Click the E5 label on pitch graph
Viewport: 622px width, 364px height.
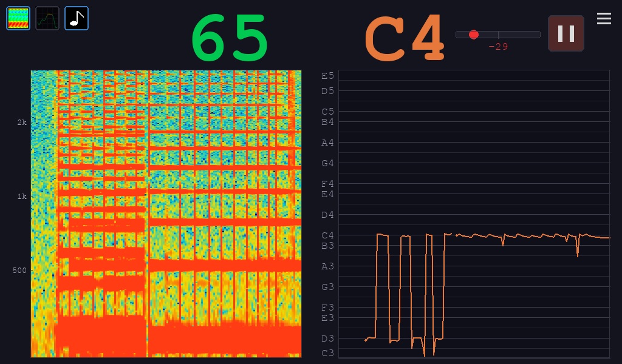pyautogui.click(x=327, y=76)
